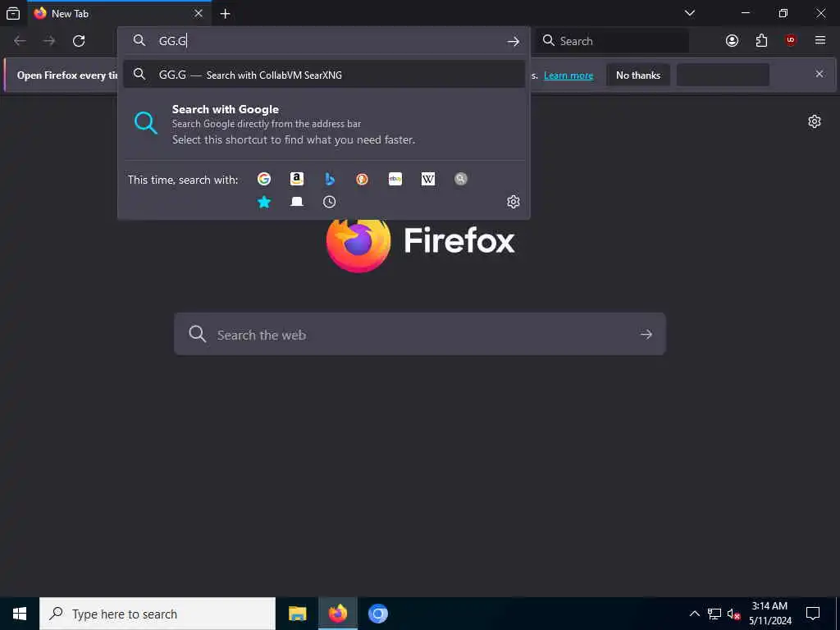Search this time with DuckDuckGo icon

pyautogui.click(x=362, y=179)
